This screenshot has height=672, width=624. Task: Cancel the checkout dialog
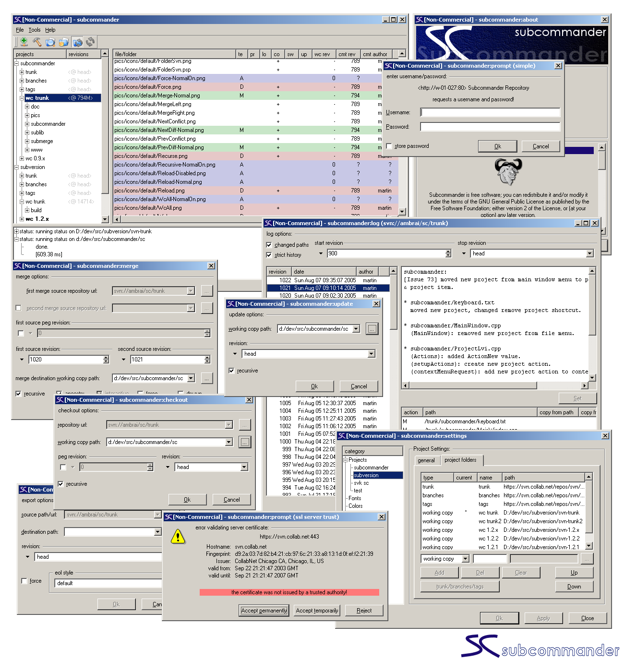click(x=232, y=500)
